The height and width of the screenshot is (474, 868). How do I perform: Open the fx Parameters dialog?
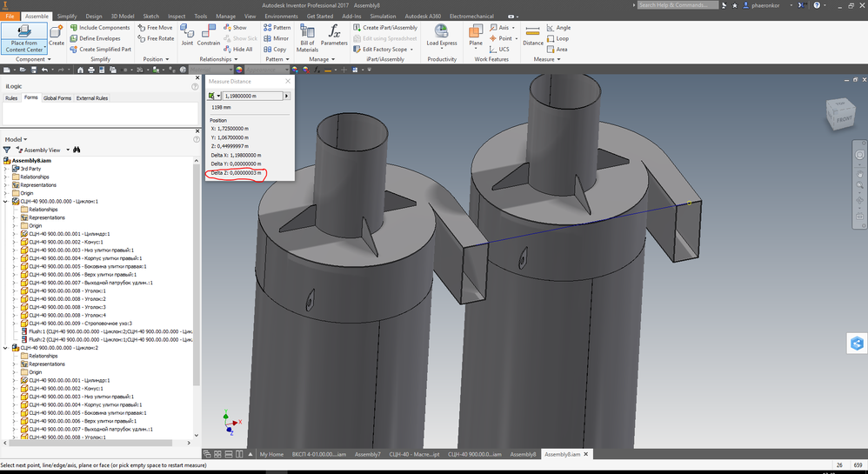click(x=334, y=35)
